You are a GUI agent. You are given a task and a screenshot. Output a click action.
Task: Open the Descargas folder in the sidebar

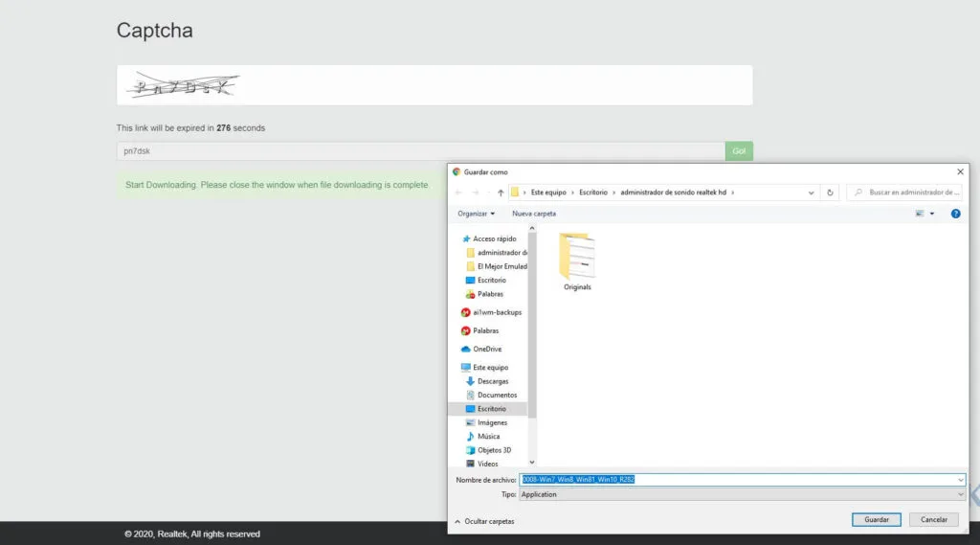(x=492, y=381)
